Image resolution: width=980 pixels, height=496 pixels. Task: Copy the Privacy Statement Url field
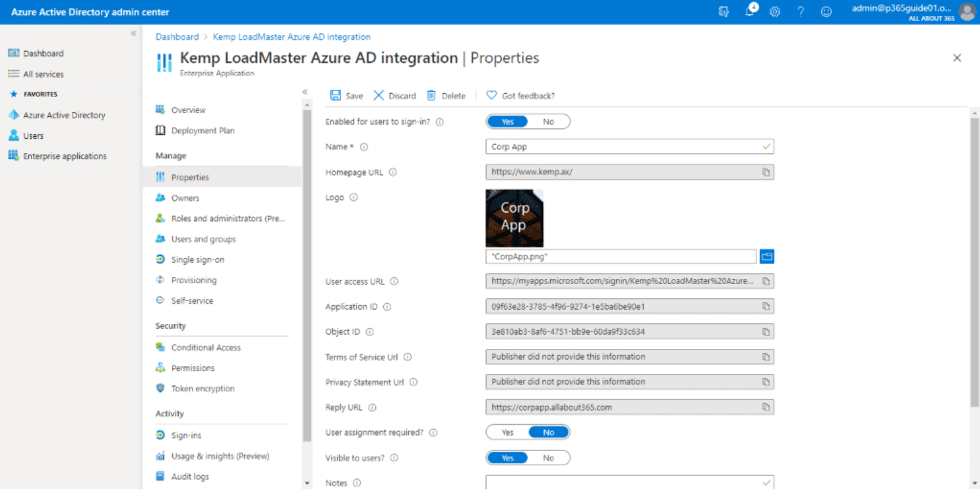tap(766, 382)
